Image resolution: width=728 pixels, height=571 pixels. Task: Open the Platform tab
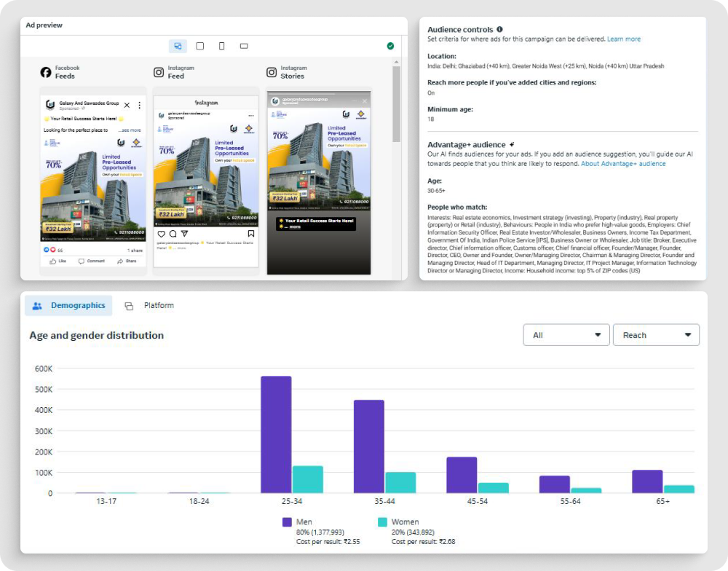pos(149,306)
